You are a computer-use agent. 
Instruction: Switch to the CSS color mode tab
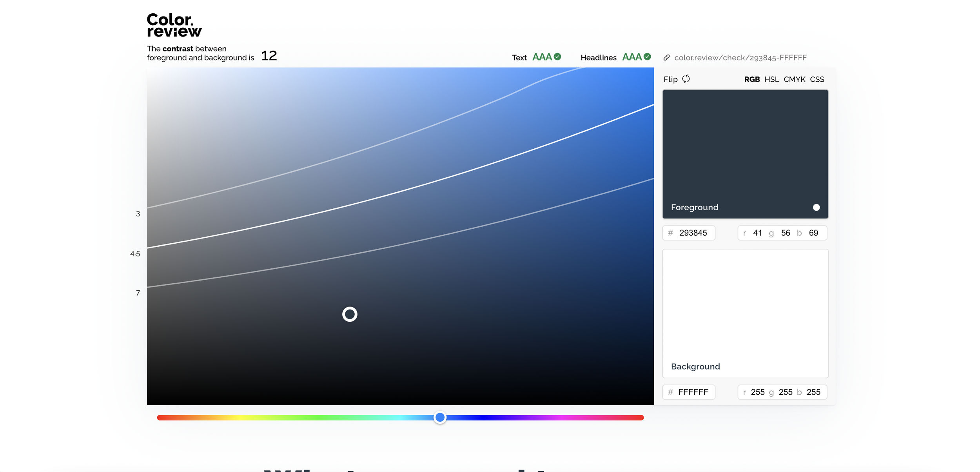pos(817,79)
